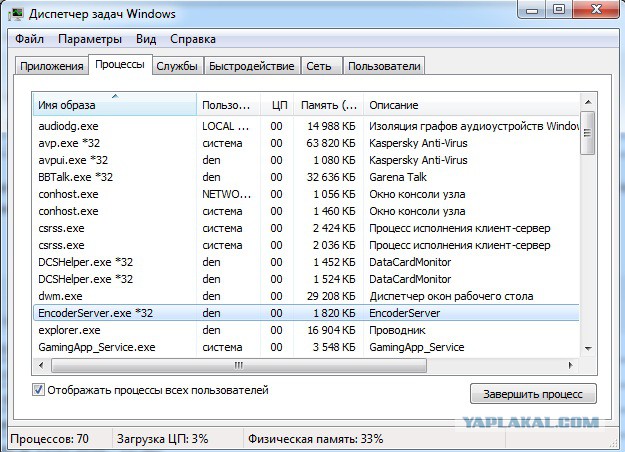The height and width of the screenshot is (452, 625).
Task: Open the Пользователи tab
Action: click(x=384, y=66)
